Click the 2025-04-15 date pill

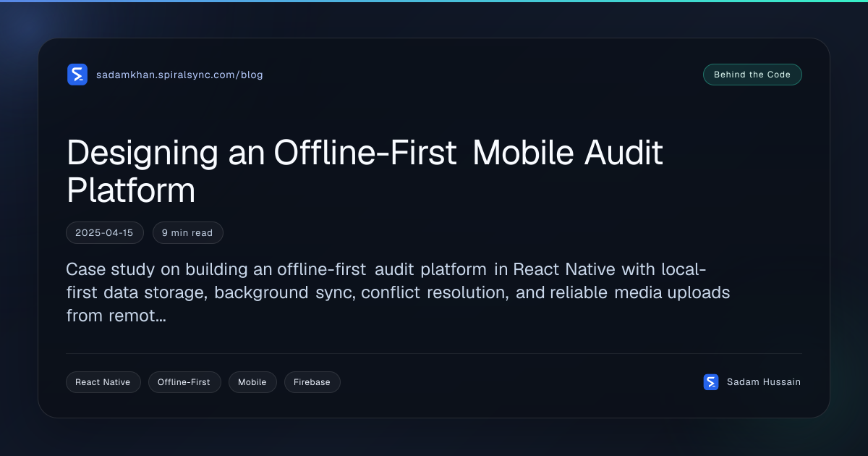[x=105, y=233]
